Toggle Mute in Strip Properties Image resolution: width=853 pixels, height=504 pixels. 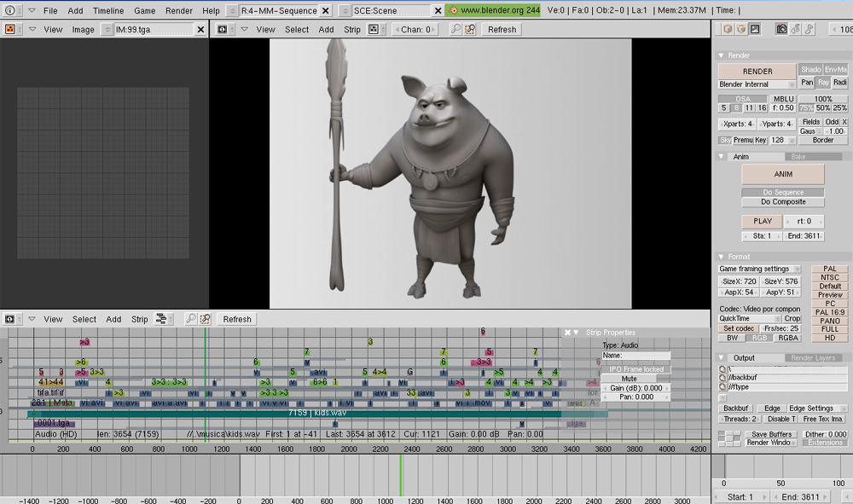(629, 379)
